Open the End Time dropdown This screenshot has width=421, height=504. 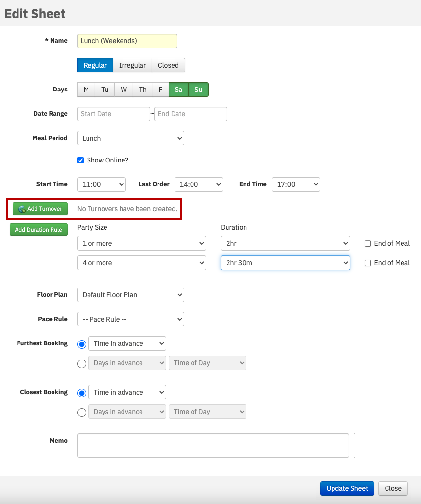tap(296, 184)
